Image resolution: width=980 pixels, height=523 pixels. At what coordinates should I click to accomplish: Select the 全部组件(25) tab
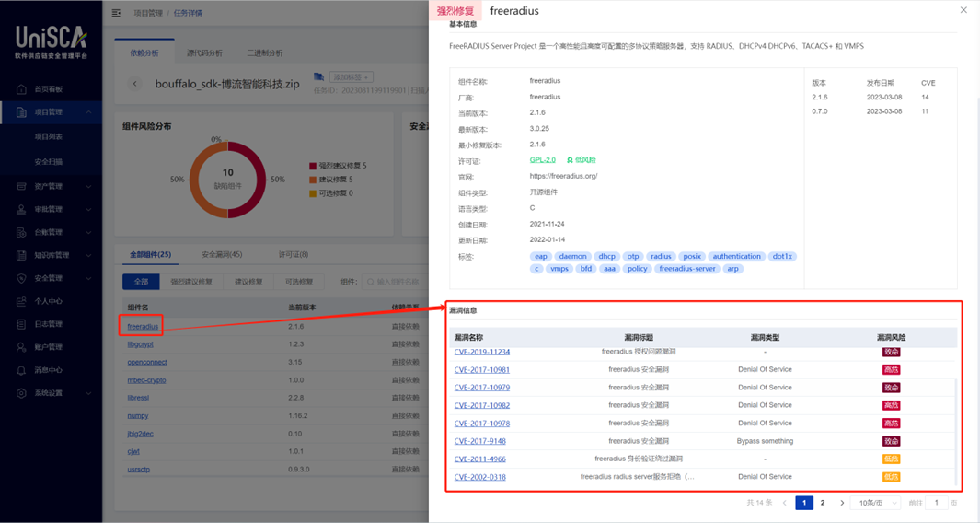click(151, 255)
